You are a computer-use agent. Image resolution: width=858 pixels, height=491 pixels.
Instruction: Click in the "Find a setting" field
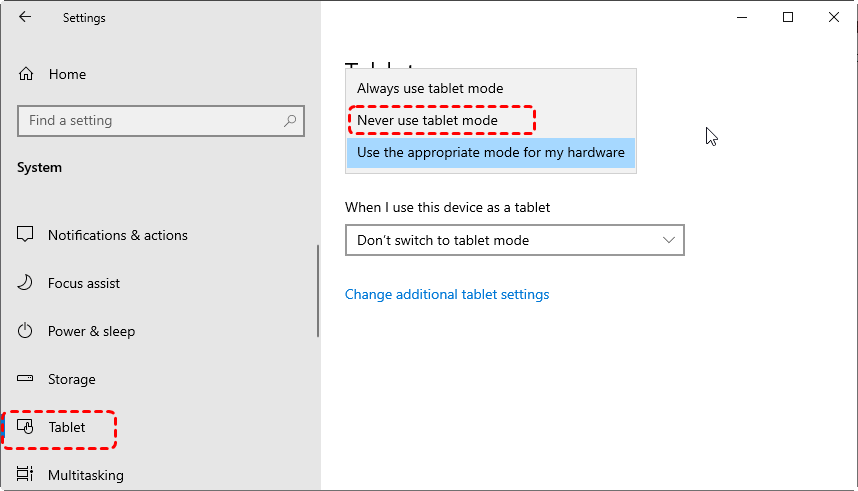(150, 121)
